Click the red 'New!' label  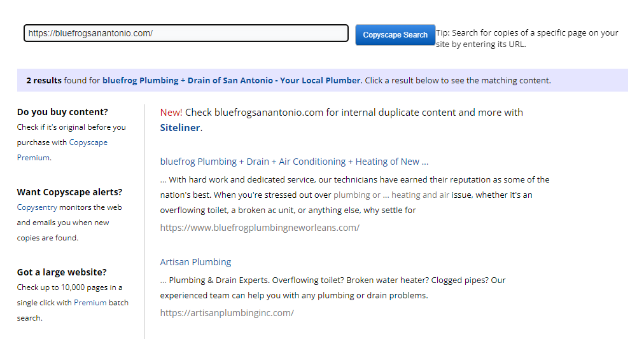tap(171, 113)
